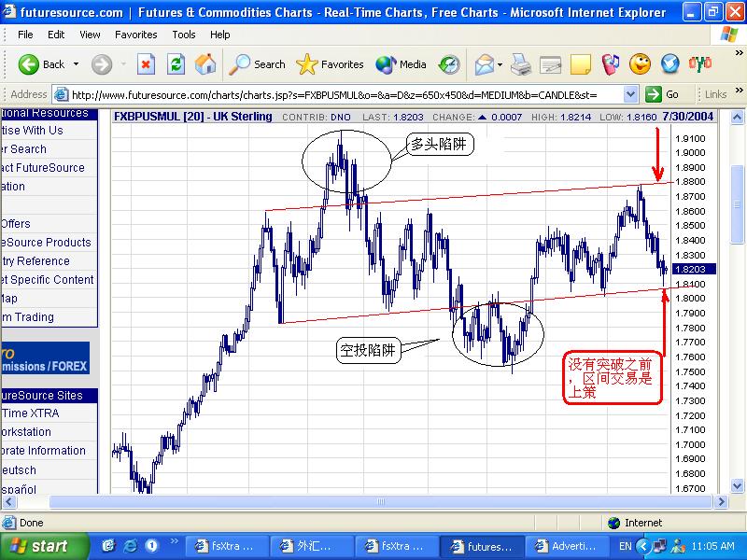Image resolution: width=747 pixels, height=560 pixels.
Task: Open the Favorites star button
Action: click(330, 64)
